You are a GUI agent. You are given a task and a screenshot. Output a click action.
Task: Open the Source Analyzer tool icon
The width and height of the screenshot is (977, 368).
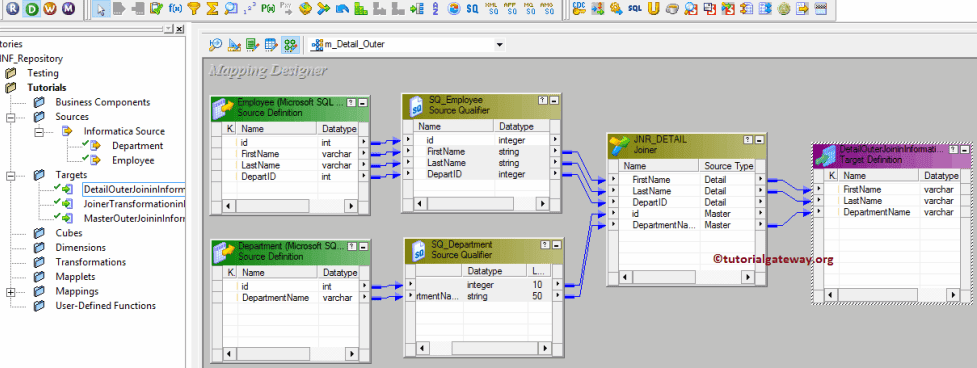click(216, 44)
